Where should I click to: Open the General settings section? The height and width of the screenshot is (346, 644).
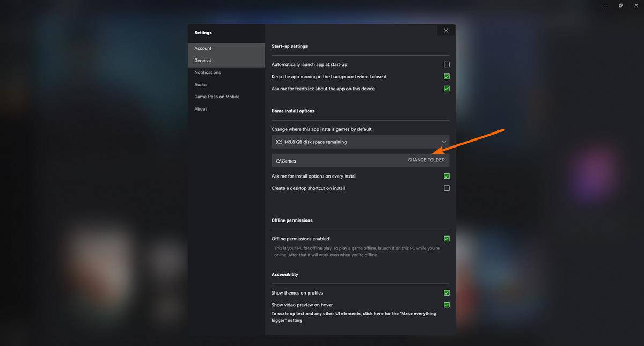[x=202, y=60]
